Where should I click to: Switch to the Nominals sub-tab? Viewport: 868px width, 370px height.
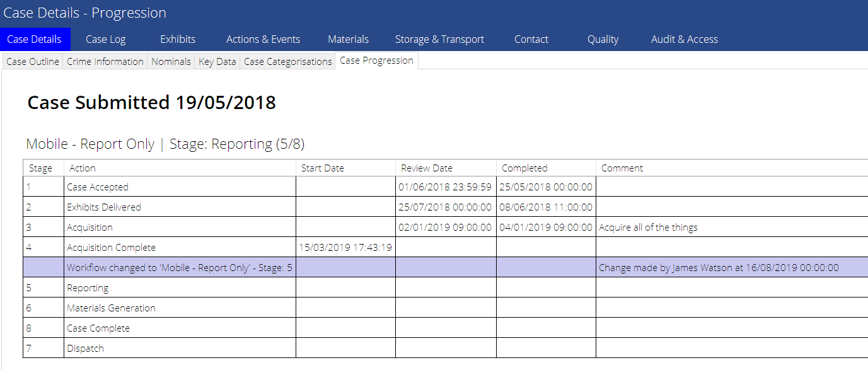171,61
